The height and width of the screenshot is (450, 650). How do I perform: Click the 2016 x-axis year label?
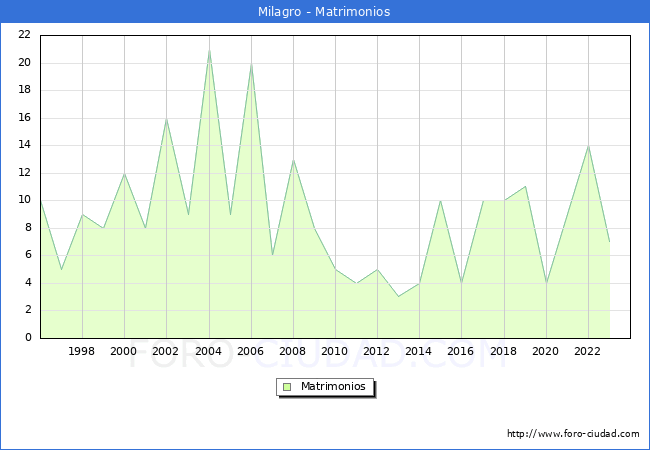[x=460, y=351]
